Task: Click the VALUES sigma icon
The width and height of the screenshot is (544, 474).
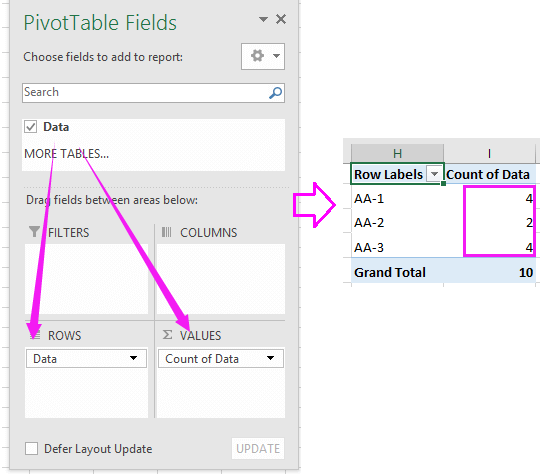Action: (x=167, y=335)
